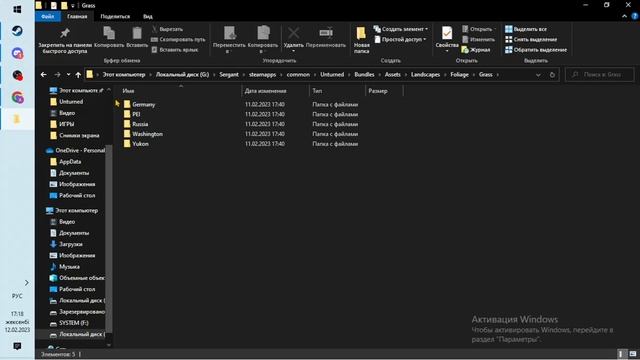Image resolution: width=640 pixels, height=360 pixels.
Task: Open Музыка (Music) in sidebar
Action: [69, 267]
